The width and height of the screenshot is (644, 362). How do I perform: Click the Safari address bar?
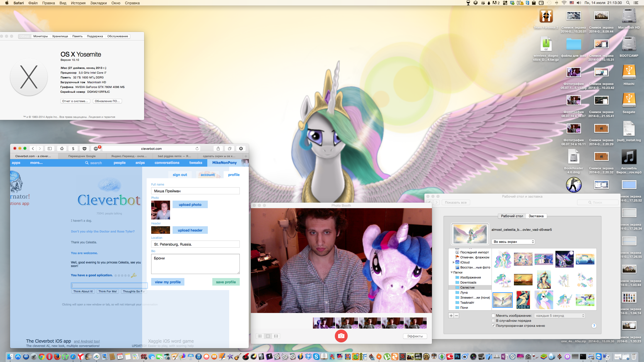pos(151,149)
